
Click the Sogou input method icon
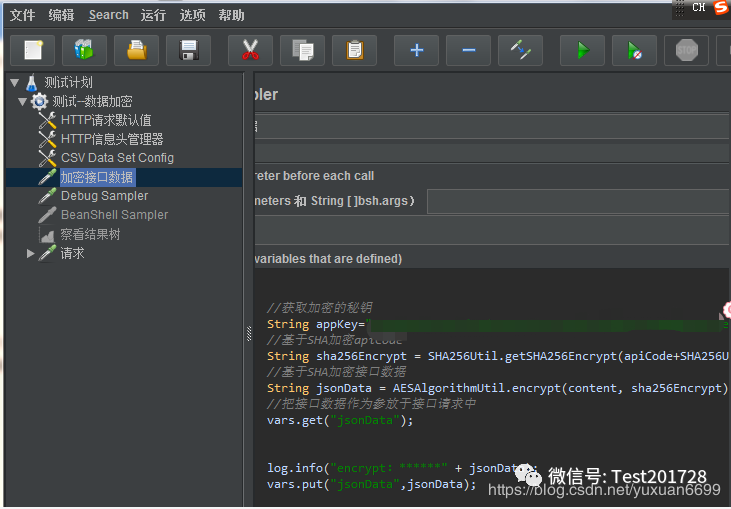721,7
